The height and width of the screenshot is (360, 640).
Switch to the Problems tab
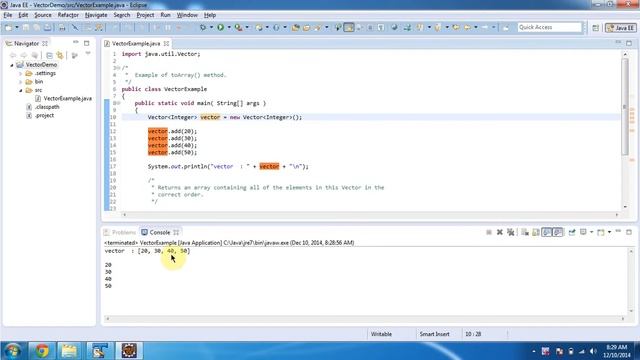(120, 232)
